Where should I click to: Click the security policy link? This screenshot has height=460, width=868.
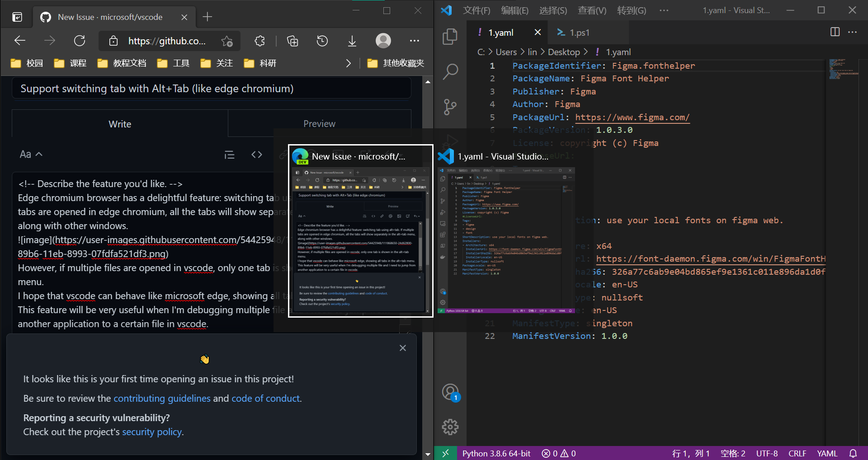point(151,432)
